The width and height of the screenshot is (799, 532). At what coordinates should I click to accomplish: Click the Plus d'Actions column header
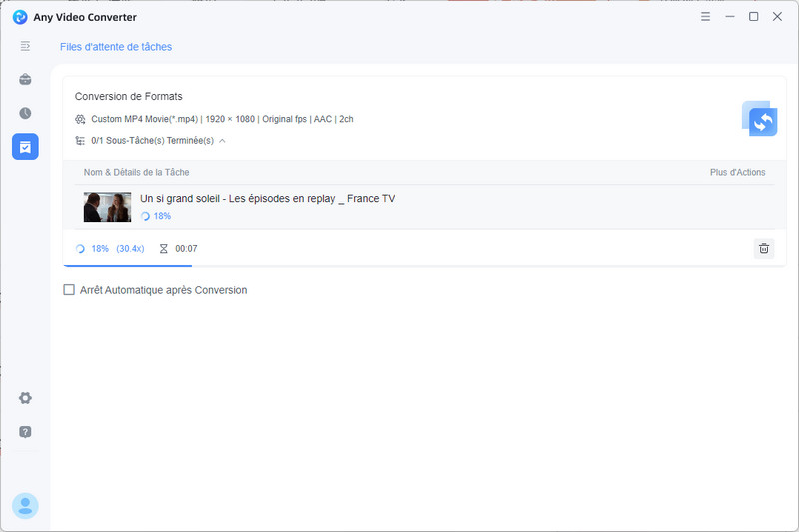click(737, 172)
